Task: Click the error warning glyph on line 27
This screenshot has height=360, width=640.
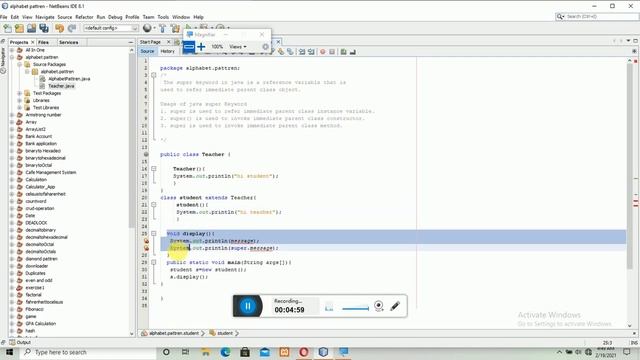Action: pyautogui.click(x=146, y=248)
